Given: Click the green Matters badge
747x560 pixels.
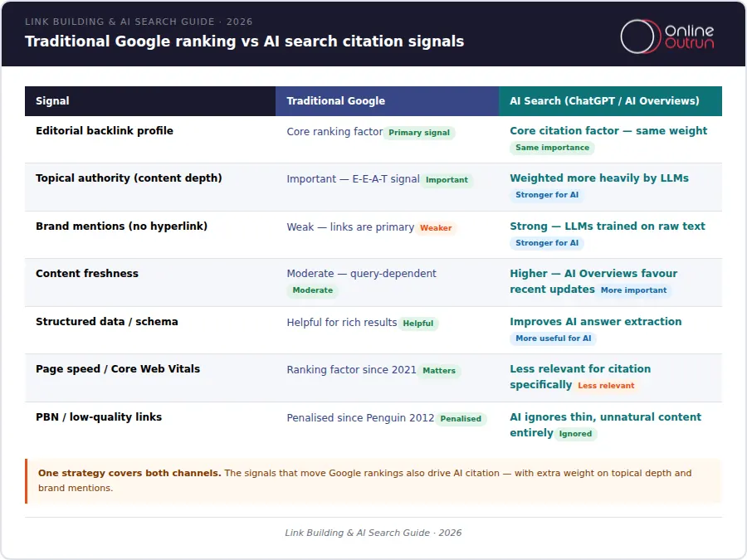Looking at the screenshot, I should [439, 371].
